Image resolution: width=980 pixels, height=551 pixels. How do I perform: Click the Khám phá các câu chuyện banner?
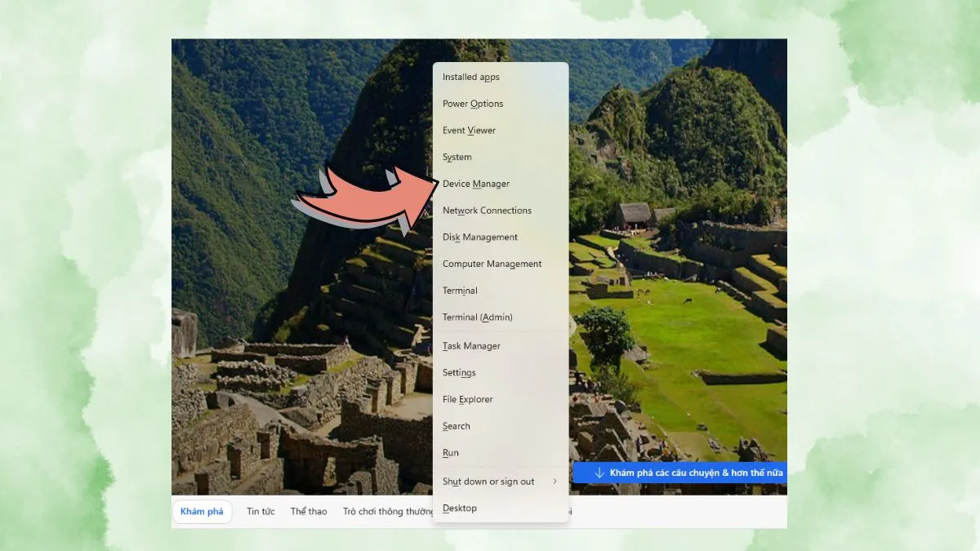(x=680, y=472)
